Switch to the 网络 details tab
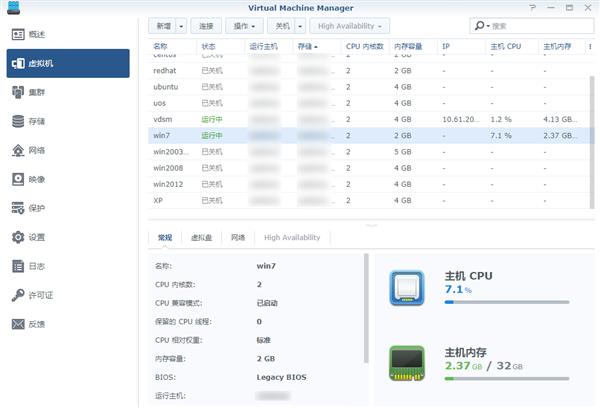600x408 pixels. pos(238,238)
